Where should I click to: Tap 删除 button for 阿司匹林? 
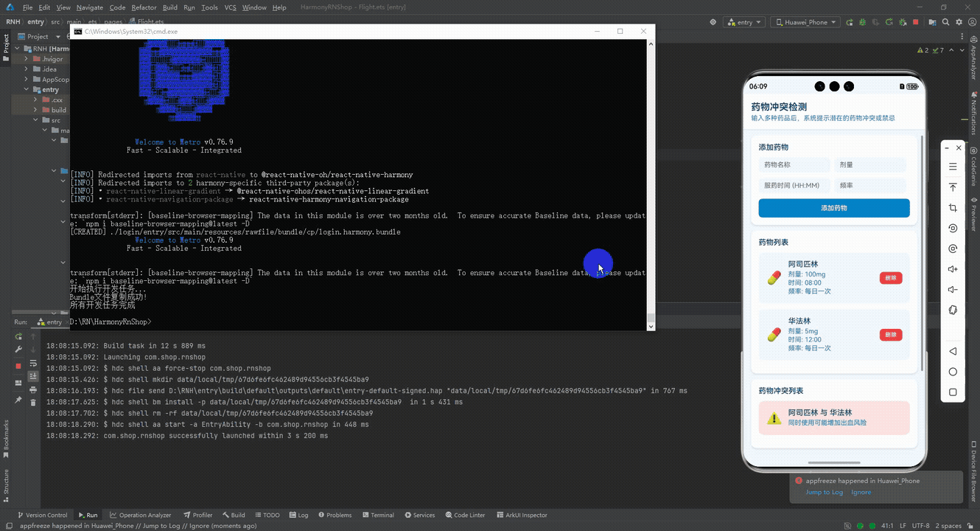click(891, 278)
